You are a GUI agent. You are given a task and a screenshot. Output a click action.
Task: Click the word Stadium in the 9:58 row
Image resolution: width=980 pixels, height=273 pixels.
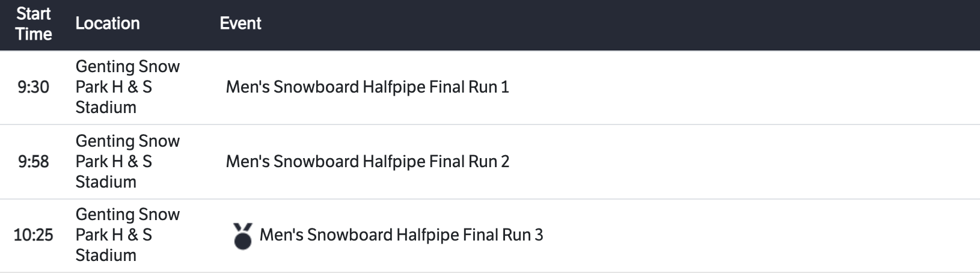(106, 182)
